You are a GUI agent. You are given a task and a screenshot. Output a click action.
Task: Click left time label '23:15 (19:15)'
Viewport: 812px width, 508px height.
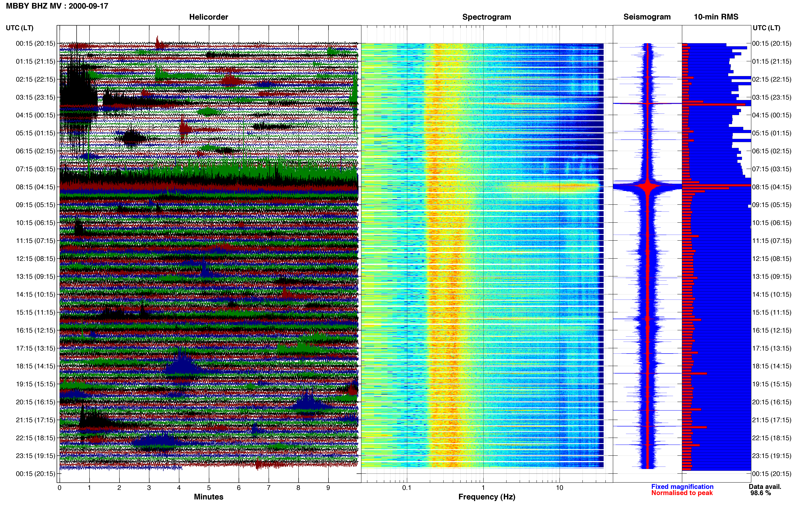point(36,456)
